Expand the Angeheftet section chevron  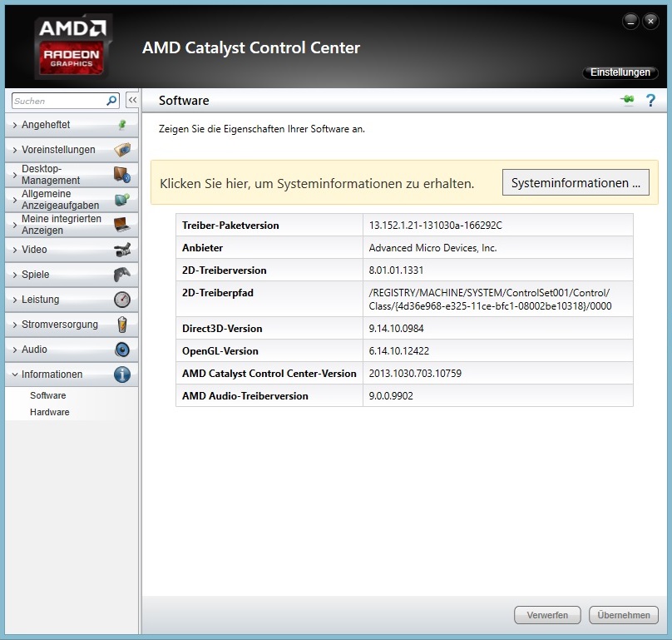15,125
